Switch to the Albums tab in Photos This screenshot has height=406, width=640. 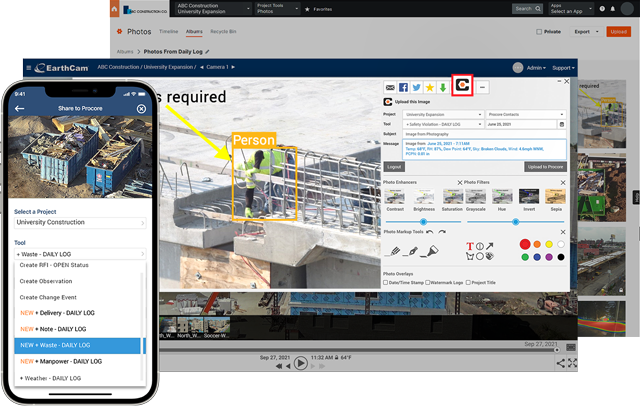194,31
